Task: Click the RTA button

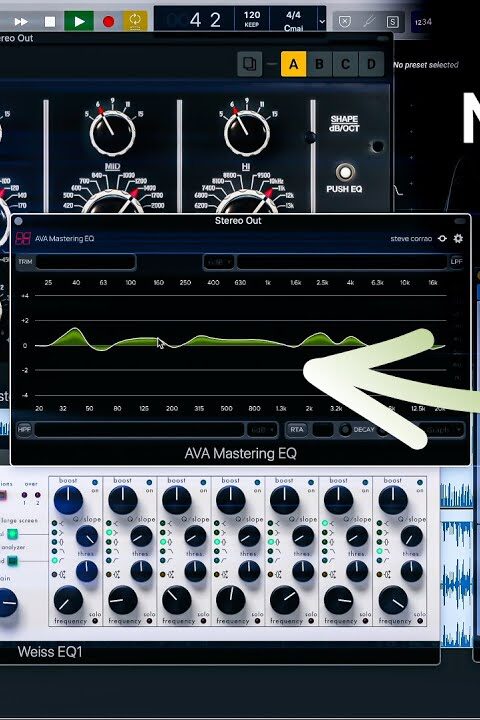Action: coord(297,429)
